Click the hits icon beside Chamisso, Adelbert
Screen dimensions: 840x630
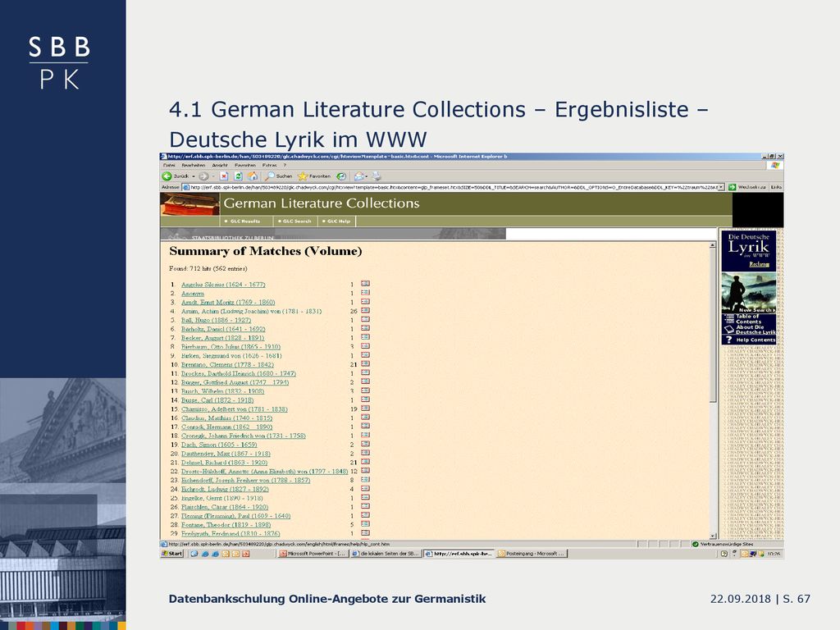(x=365, y=409)
